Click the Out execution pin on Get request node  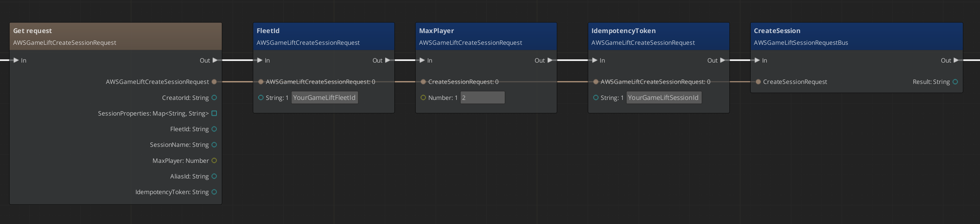[x=215, y=60]
